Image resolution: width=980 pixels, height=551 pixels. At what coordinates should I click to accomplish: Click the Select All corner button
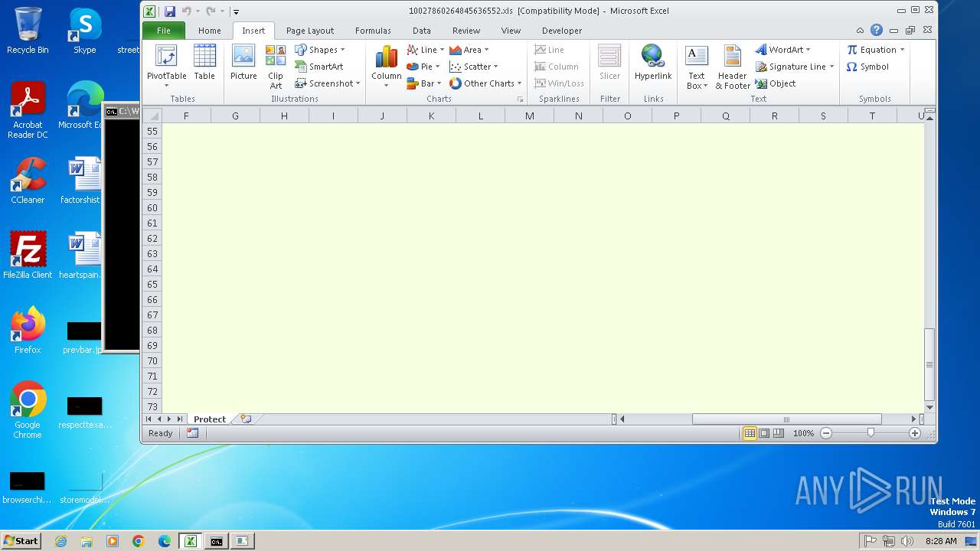pyautogui.click(x=152, y=116)
